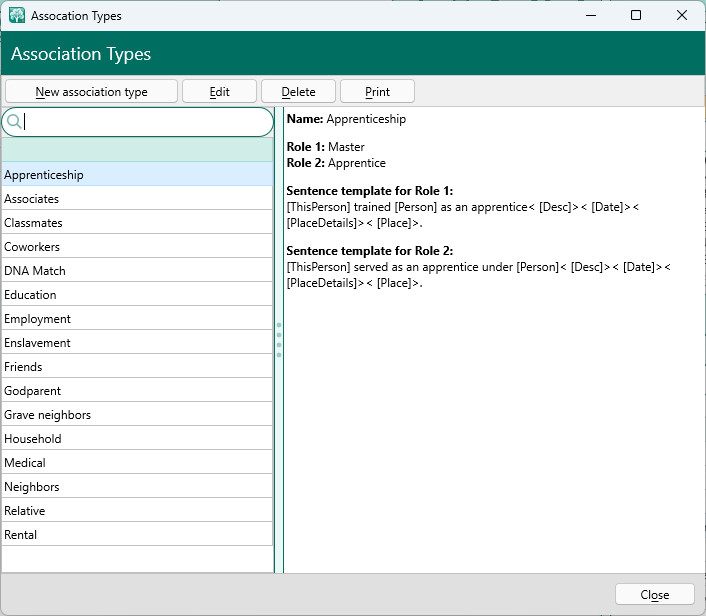Viewport: 706px width, 616px height.
Task: Select Medical association type
Action: click(x=137, y=463)
